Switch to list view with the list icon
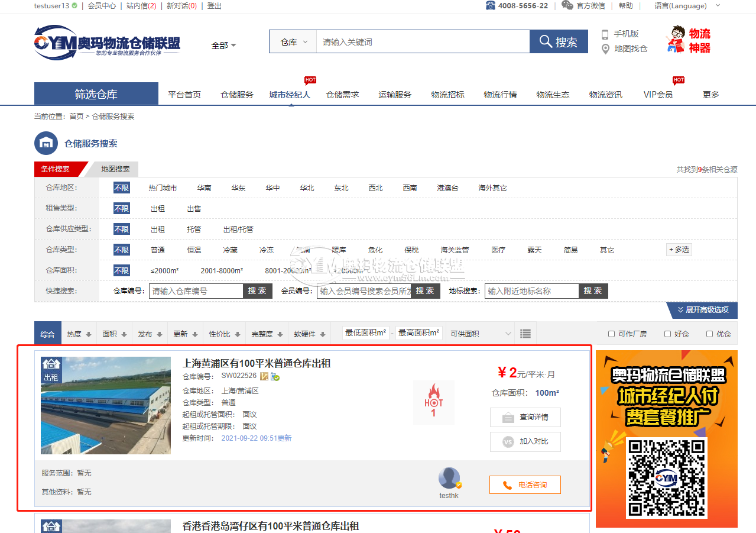 (525, 334)
